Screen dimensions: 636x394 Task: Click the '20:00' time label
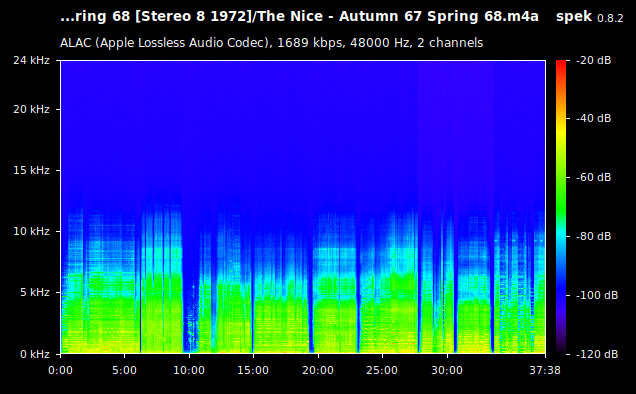(318, 370)
